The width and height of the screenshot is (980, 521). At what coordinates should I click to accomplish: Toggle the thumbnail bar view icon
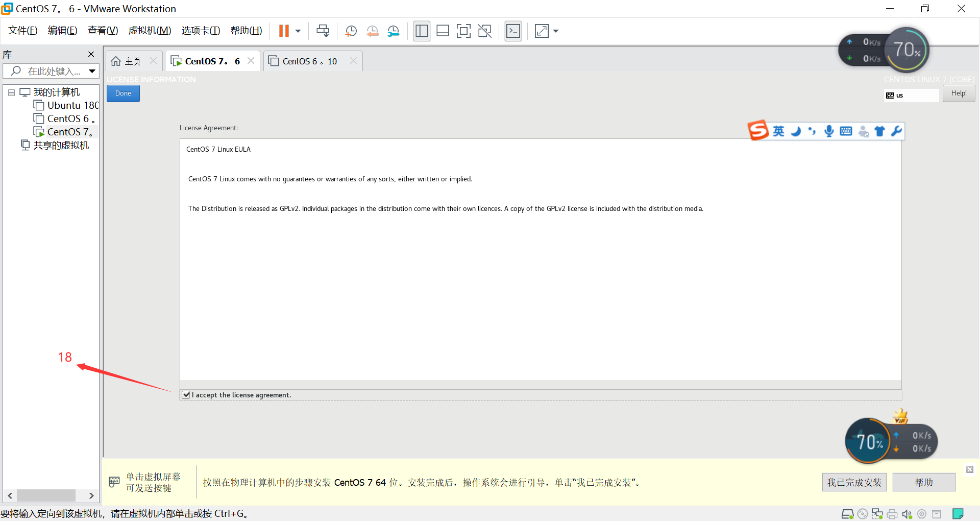pyautogui.click(x=443, y=31)
